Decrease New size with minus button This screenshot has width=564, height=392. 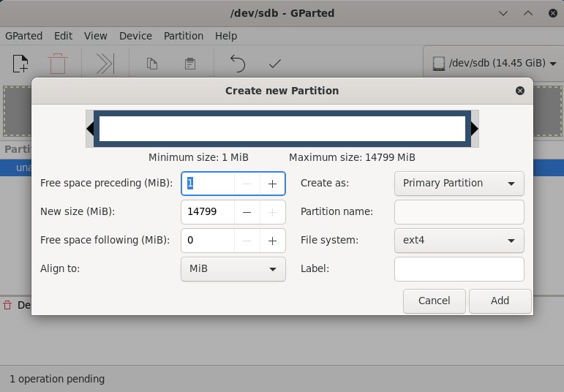tap(247, 212)
